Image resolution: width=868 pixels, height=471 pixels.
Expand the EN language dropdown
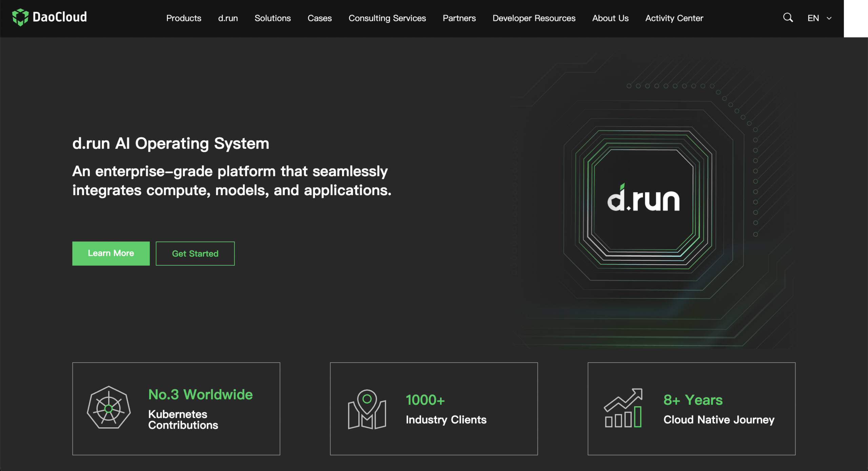(x=819, y=18)
